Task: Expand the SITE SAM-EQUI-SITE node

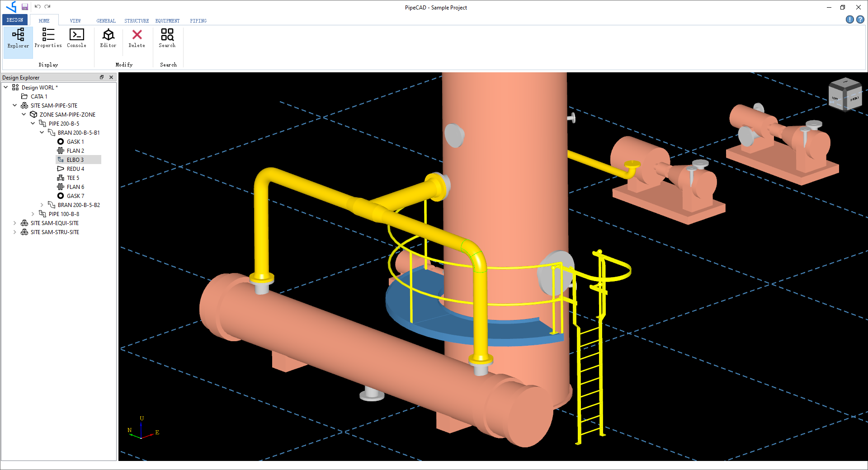Action: (x=15, y=223)
